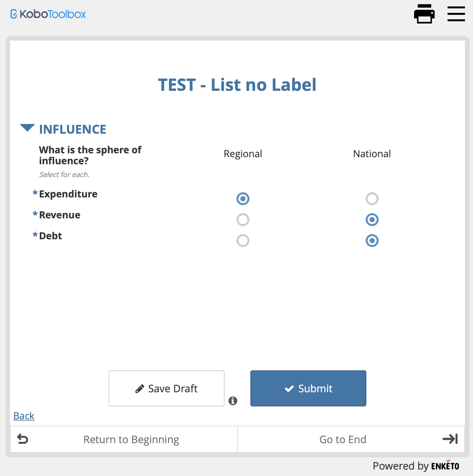Click the info icon beside Save Draft
Viewport: 473px width, 476px height.
233,401
